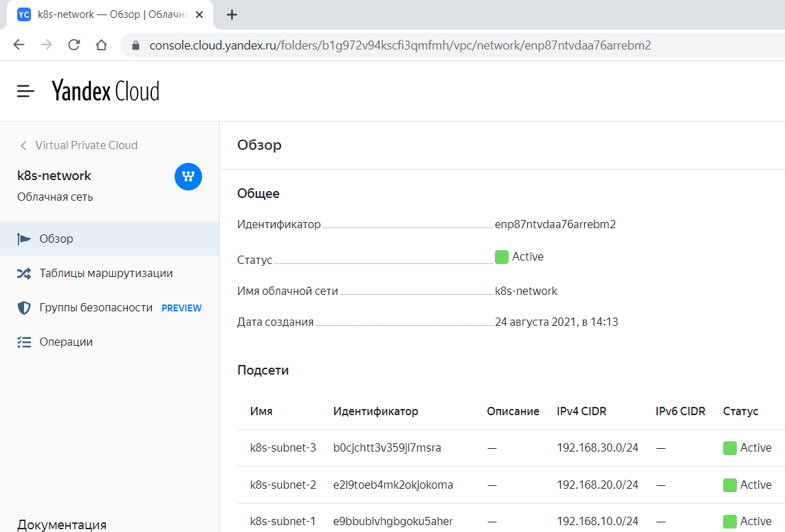Click the flag icon next to Обзор

tap(23, 239)
